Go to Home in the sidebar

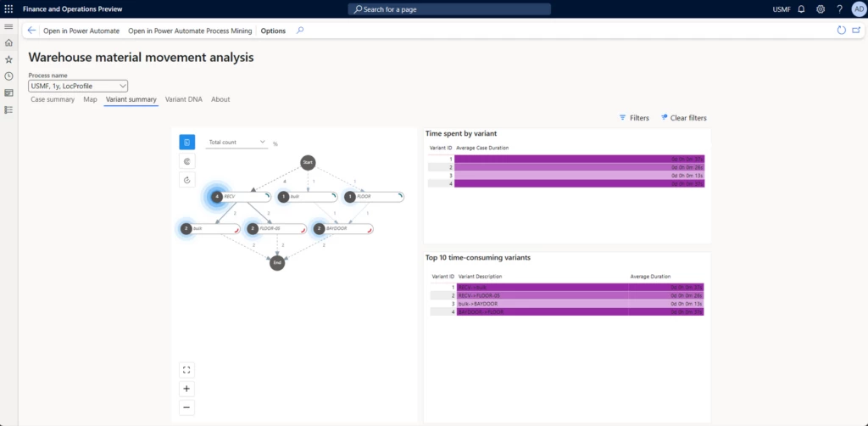tap(8, 42)
